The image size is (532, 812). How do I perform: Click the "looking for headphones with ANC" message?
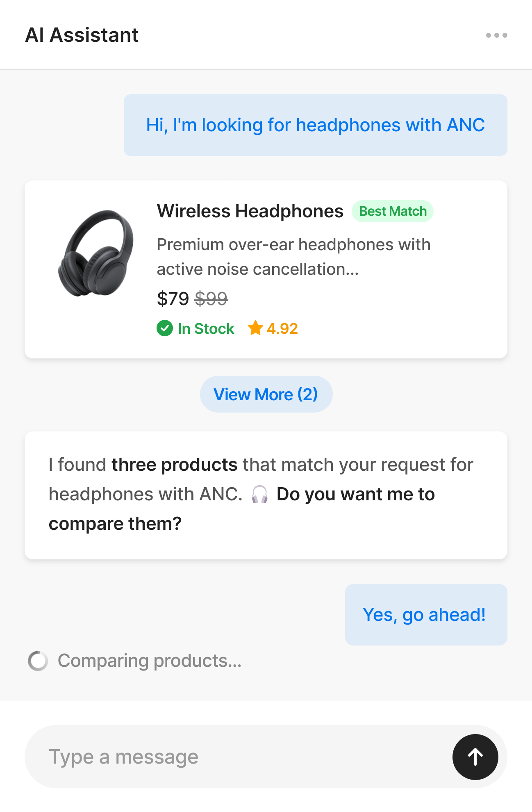tap(315, 125)
